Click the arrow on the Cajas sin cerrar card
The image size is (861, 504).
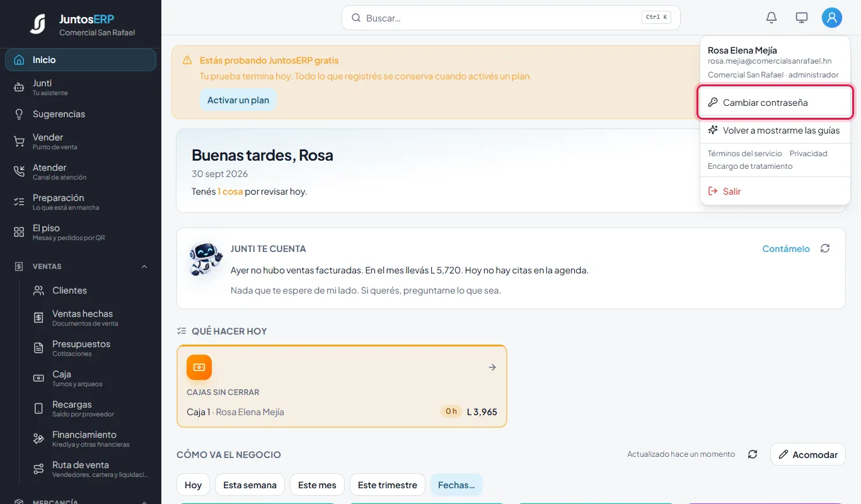point(492,367)
